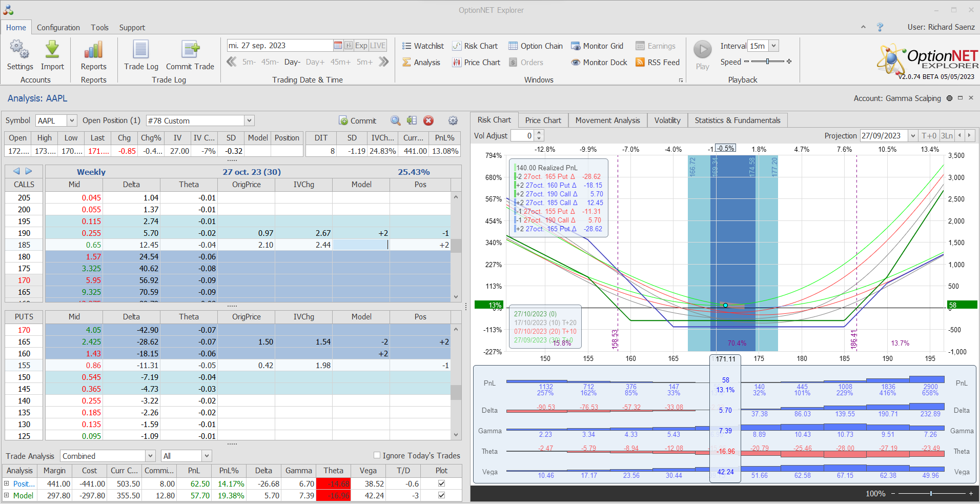980x504 pixels.
Task: Adjust the playback Speed slider
Action: coord(767,62)
